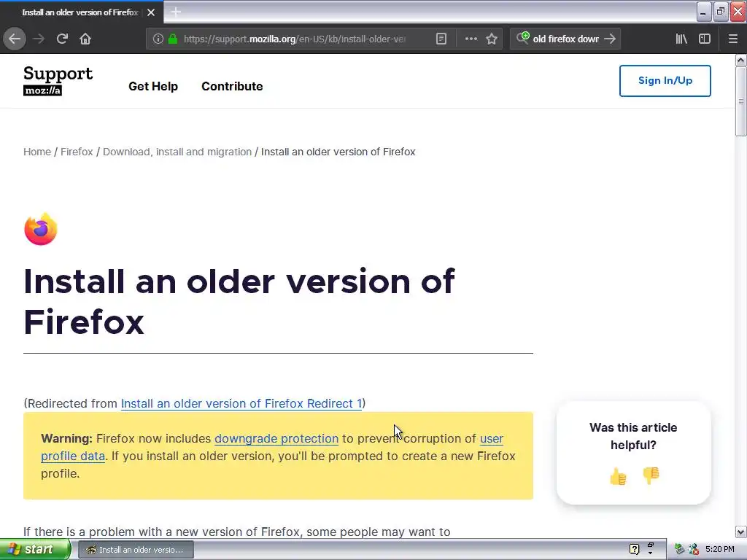Click the taskbar clock showing 5:20 PM
The image size is (747, 560).
point(720,549)
